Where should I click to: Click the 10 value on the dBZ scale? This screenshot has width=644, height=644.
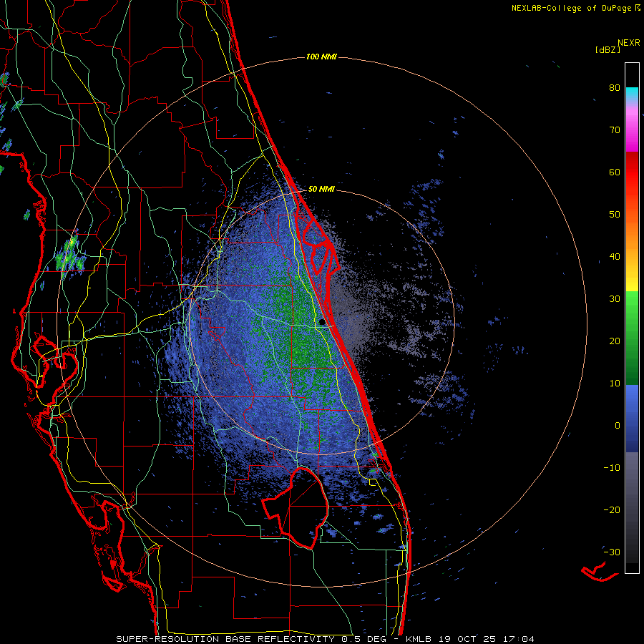tap(615, 384)
